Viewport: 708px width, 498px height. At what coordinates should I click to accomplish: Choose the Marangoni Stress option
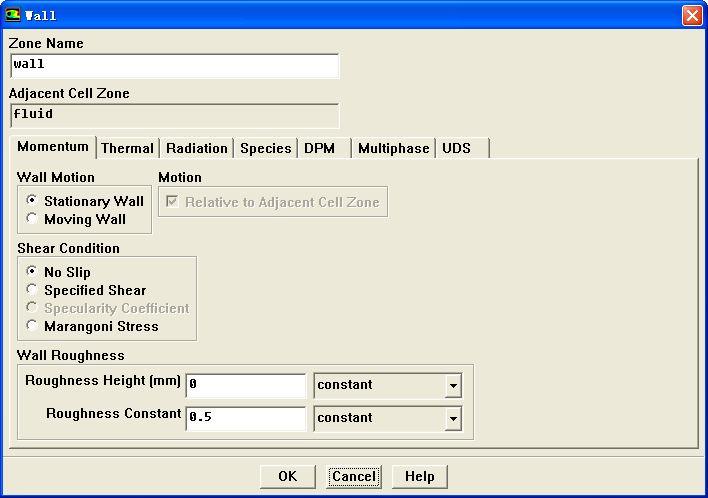pyautogui.click(x=32, y=326)
